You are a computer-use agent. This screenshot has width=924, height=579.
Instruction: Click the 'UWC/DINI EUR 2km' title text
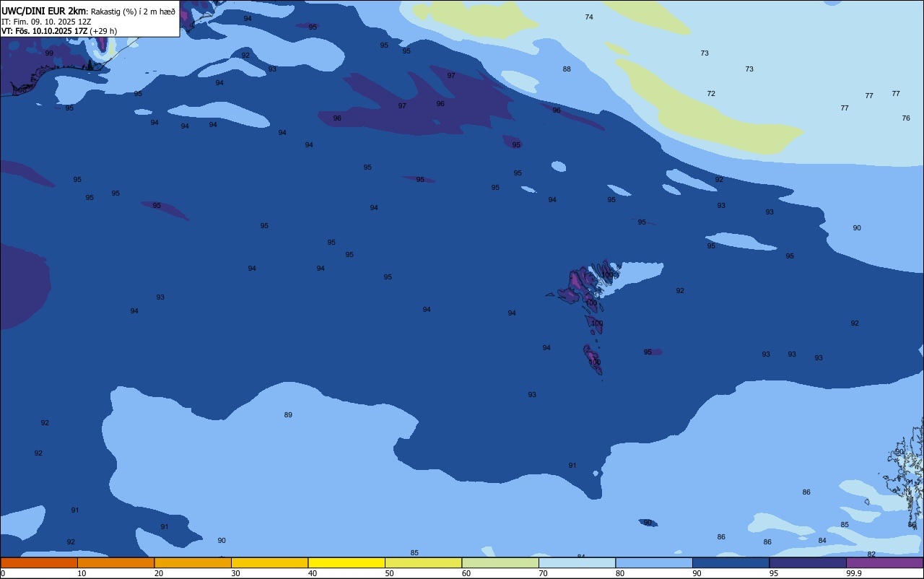pyautogui.click(x=43, y=11)
